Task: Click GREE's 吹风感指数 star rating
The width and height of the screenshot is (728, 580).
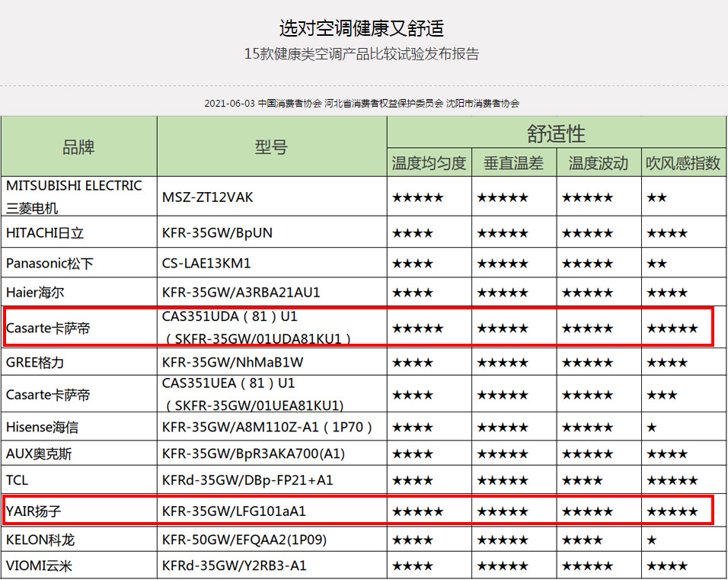Action: (x=667, y=363)
